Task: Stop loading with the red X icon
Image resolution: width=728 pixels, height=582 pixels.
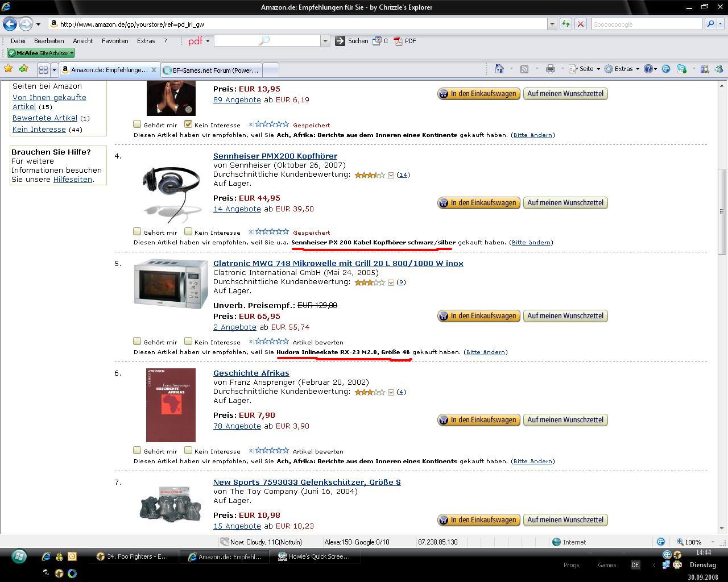Action: [x=580, y=24]
